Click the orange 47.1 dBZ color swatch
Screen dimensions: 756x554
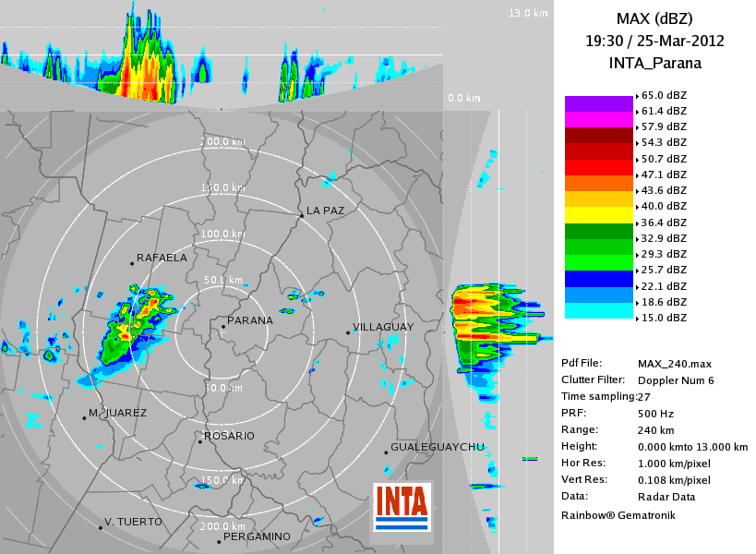[x=599, y=183]
